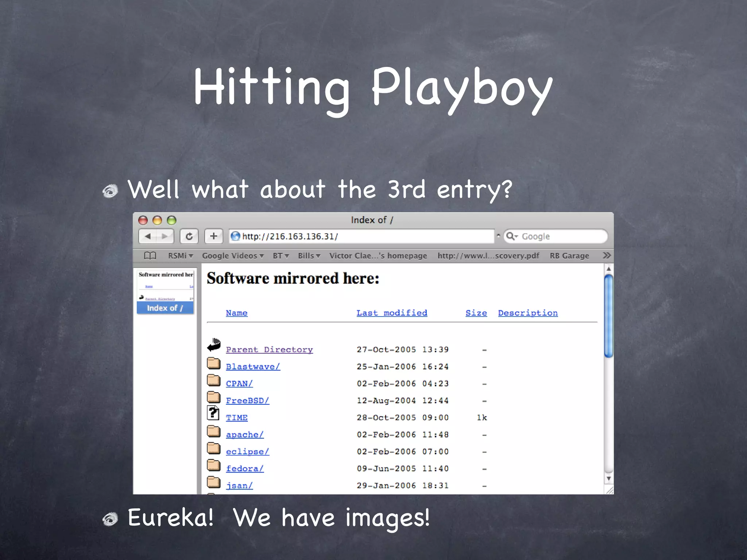Click the vertical blue scrollbar thumb

(x=608, y=316)
